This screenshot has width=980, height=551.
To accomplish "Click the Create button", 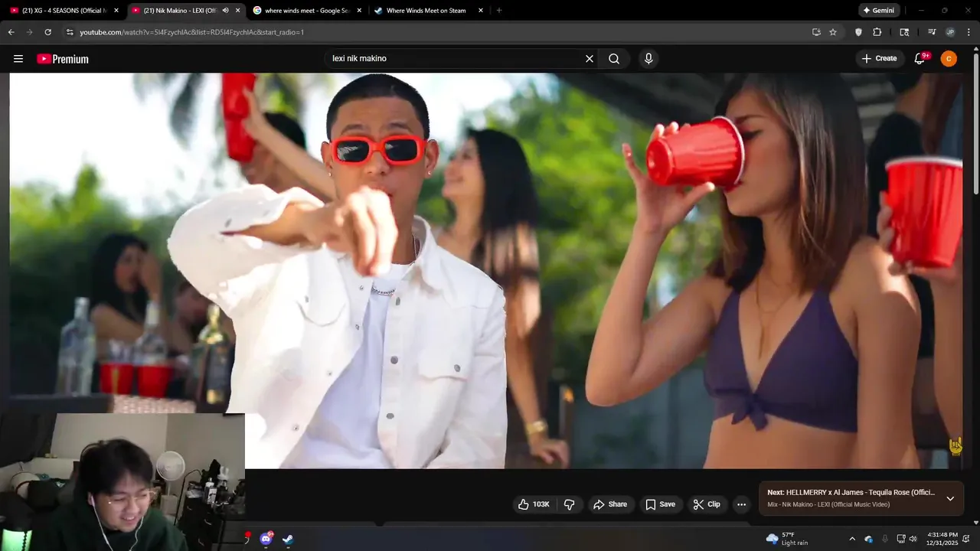I will click(x=879, y=59).
